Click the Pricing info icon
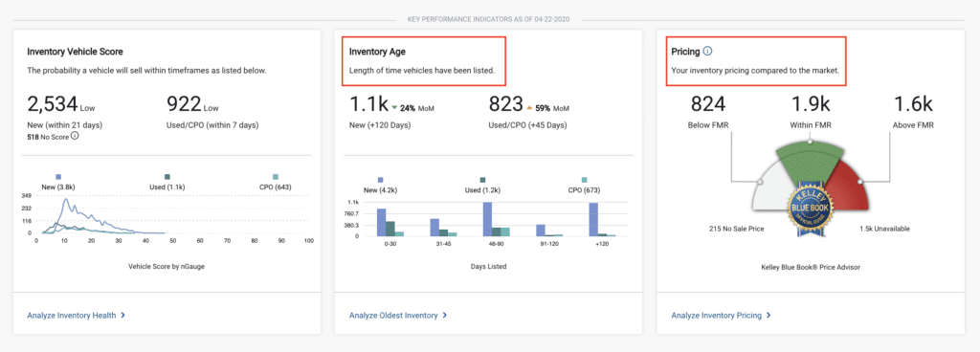The width and height of the screenshot is (980, 352). (707, 52)
